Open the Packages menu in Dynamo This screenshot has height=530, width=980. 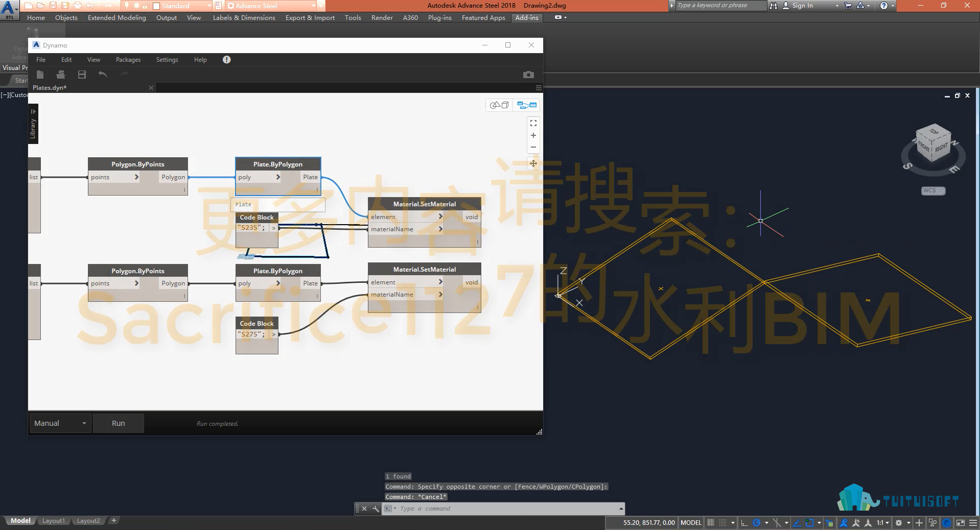[x=128, y=60]
